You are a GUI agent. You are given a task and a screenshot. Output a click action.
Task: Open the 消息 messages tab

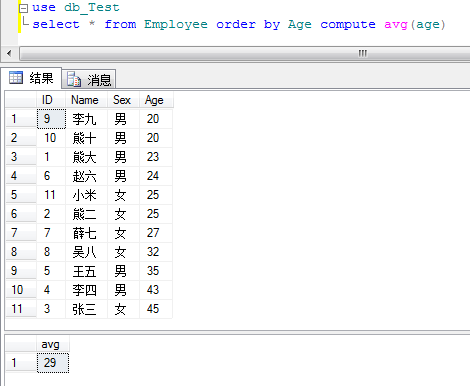[x=89, y=79]
